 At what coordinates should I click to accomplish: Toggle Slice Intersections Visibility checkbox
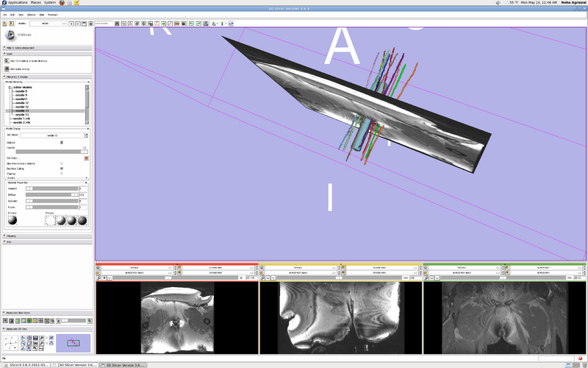[x=62, y=163]
